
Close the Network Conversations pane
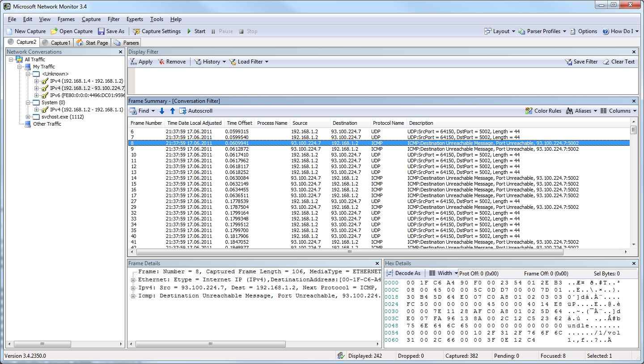tap(120, 52)
